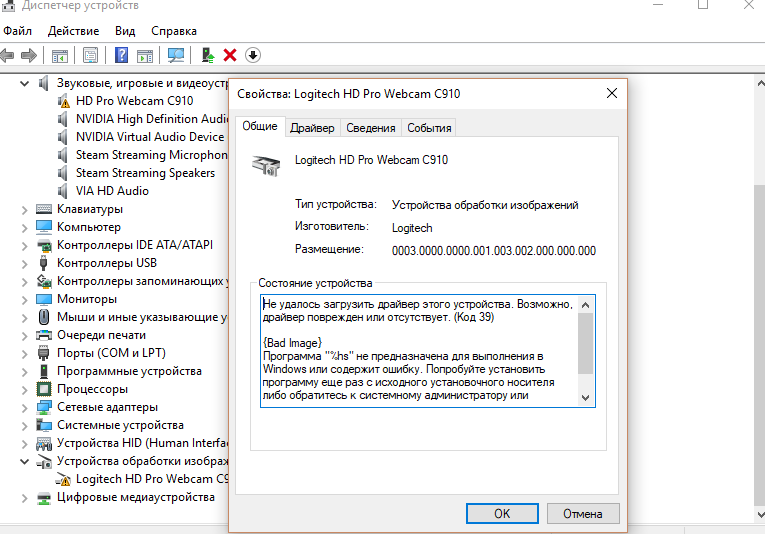The height and width of the screenshot is (534, 765).
Task: Switch to the Сведения tab
Action: point(371,128)
